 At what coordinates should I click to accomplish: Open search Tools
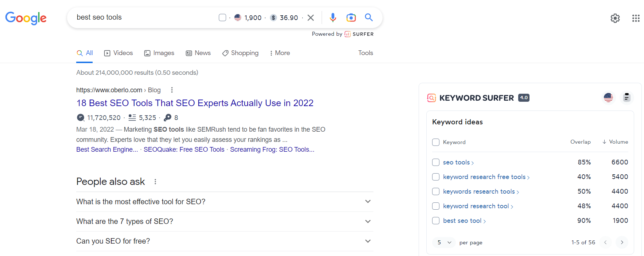[365, 53]
